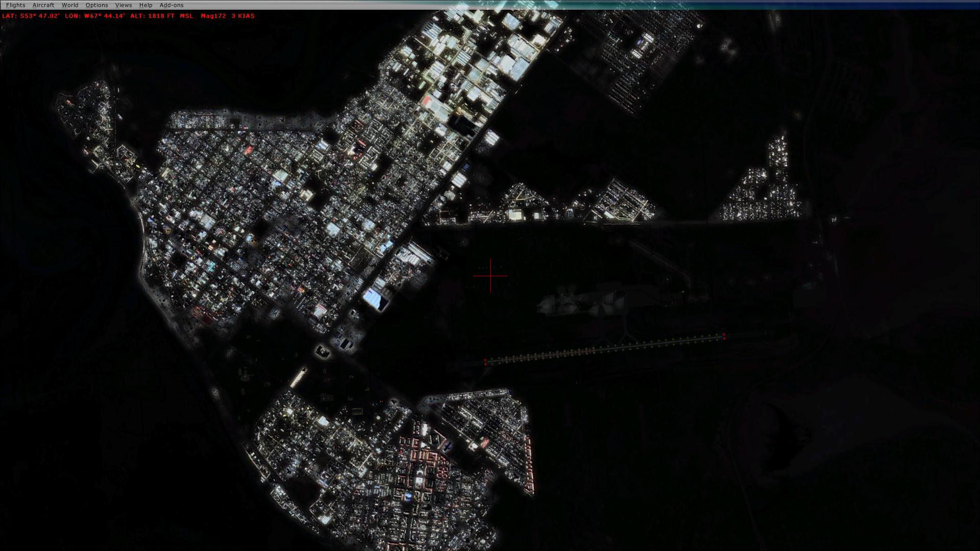Click the 3 KIAS airspeed readout

(243, 16)
